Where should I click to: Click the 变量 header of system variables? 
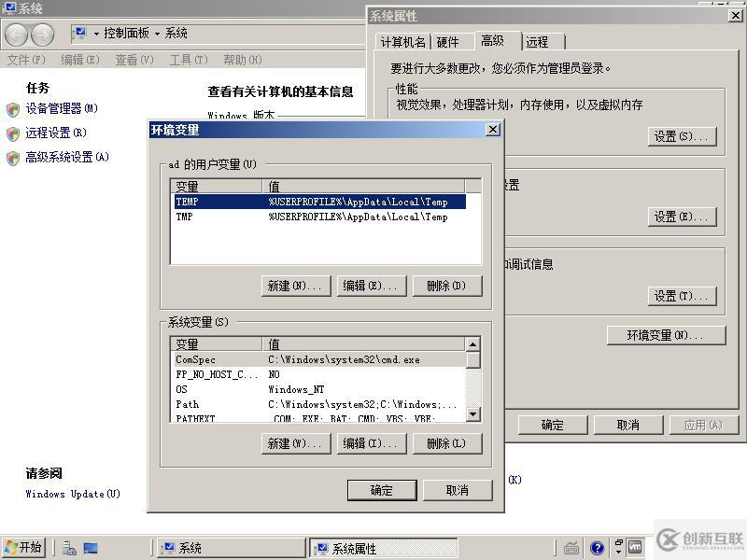(x=217, y=343)
